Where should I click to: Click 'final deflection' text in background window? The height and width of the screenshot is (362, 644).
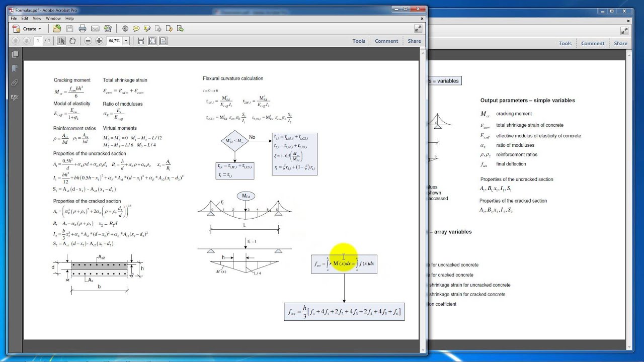pos(511,164)
